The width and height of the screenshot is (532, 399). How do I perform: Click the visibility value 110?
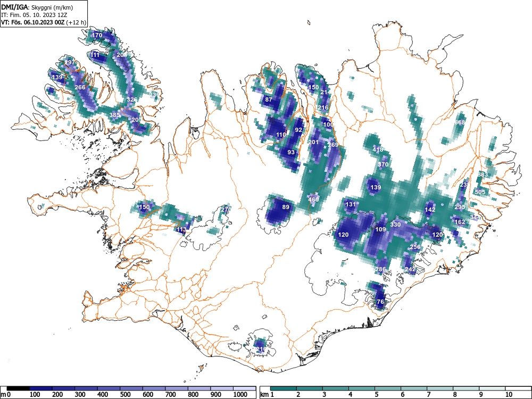[x=281, y=135]
